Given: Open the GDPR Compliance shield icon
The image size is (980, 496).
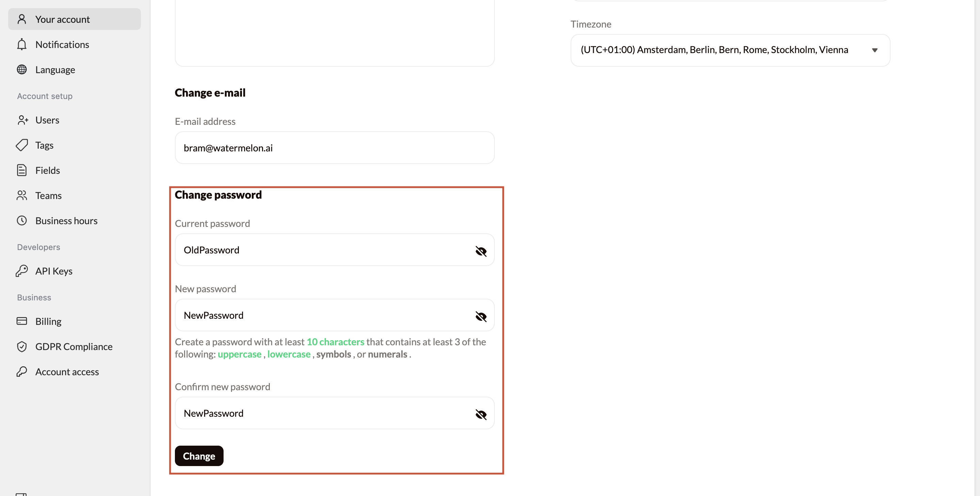Looking at the screenshot, I should [22, 346].
